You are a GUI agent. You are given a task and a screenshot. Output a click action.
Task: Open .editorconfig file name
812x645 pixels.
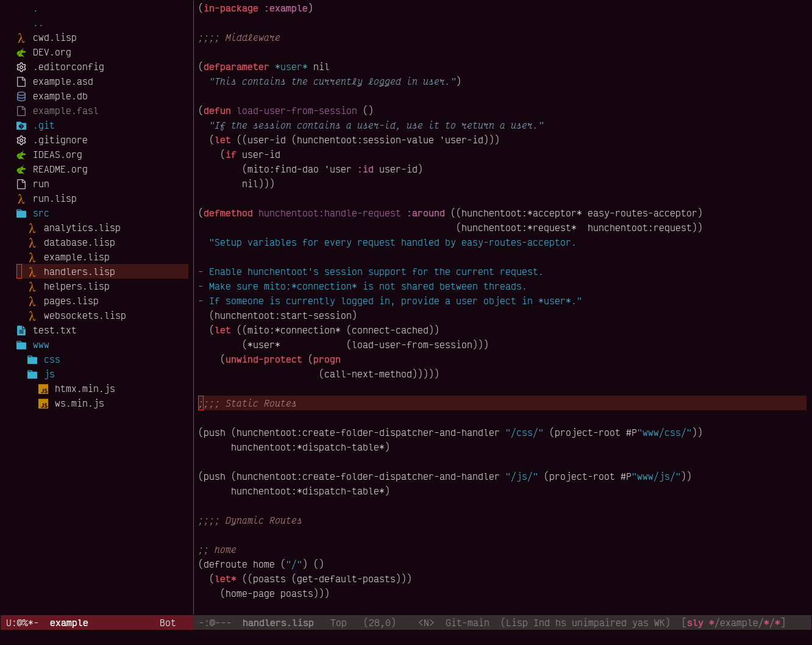click(x=68, y=67)
